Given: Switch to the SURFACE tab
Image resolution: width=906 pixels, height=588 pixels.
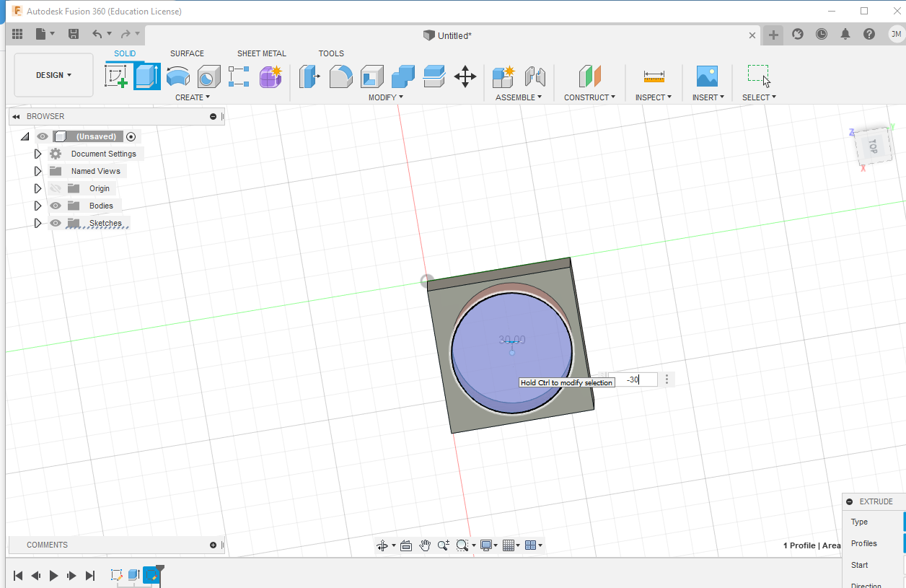Looking at the screenshot, I should [x=187, y=53].
